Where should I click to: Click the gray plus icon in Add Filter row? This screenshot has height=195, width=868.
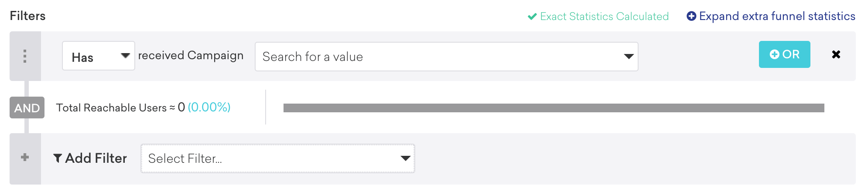(x=25, y=157)
